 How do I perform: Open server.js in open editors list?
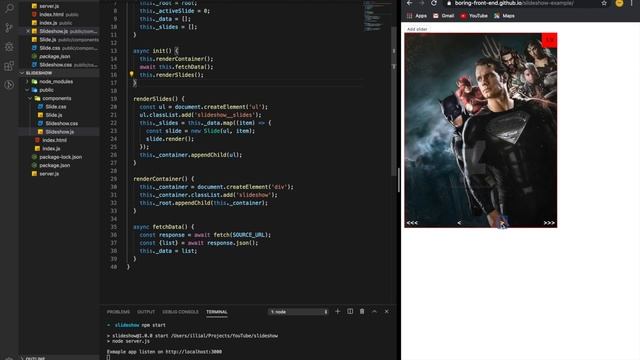click(49, 6)
